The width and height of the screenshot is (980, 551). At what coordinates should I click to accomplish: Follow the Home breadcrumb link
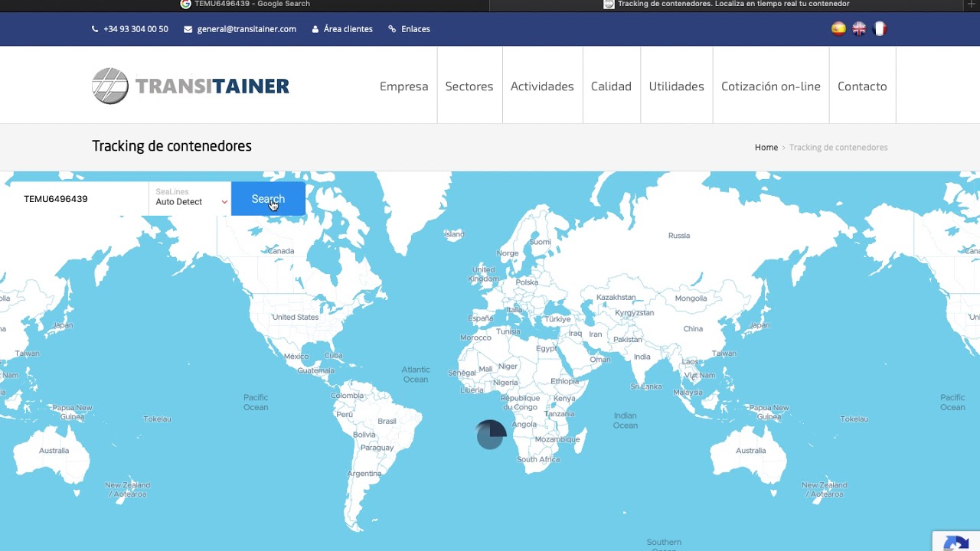point(766,148)
